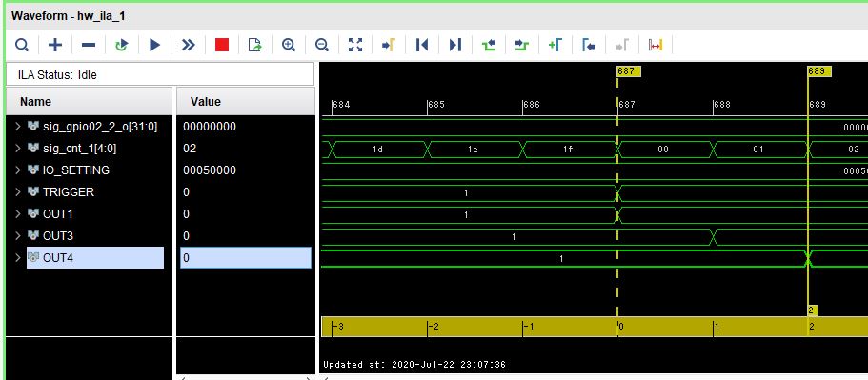Click value 0 of OUT1 row
The image size is (868, 380).
186,214
